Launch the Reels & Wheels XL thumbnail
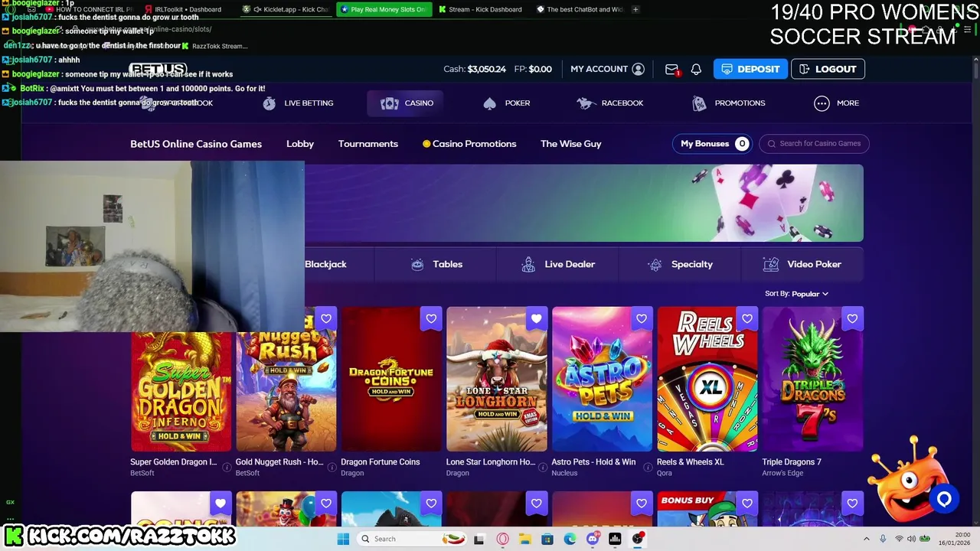 point(707,379)
